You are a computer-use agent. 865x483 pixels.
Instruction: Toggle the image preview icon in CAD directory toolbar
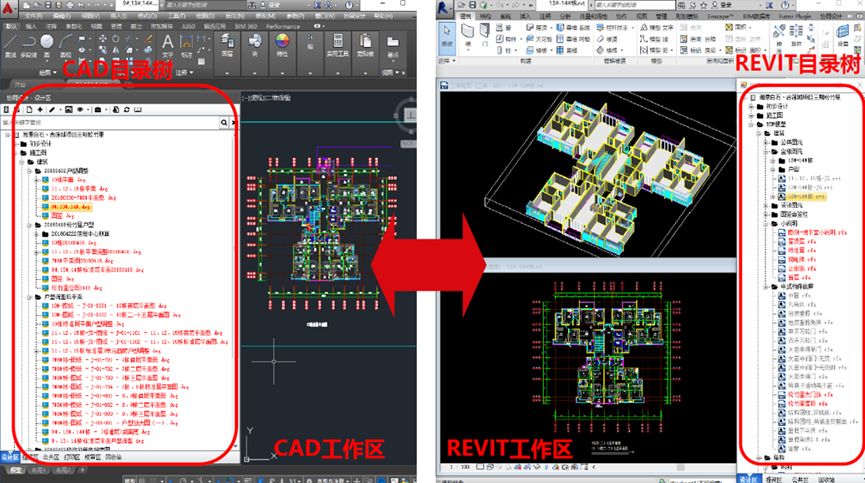68,110
